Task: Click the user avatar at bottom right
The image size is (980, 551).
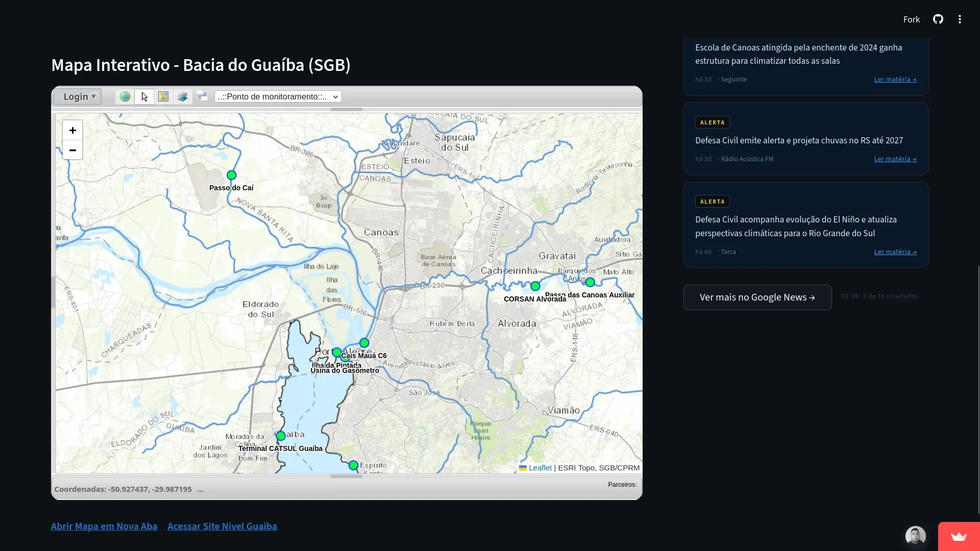Action: click(916, 536)
